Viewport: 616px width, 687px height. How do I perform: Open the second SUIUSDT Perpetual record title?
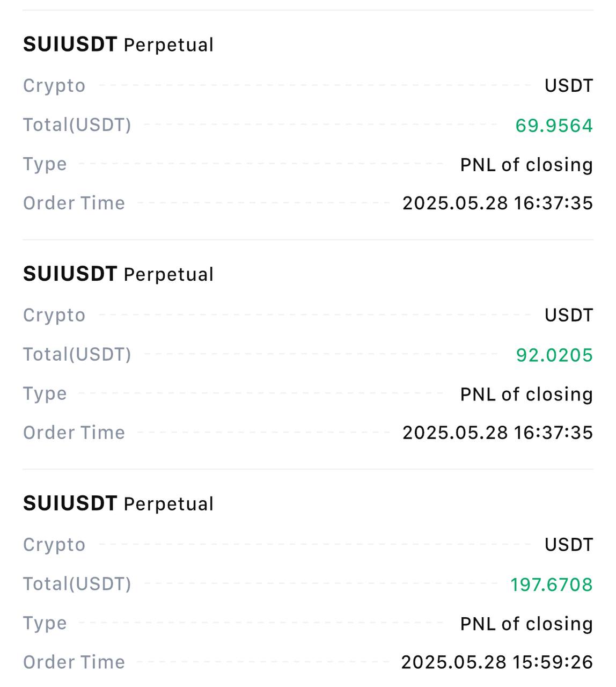[x=118, y=274]
